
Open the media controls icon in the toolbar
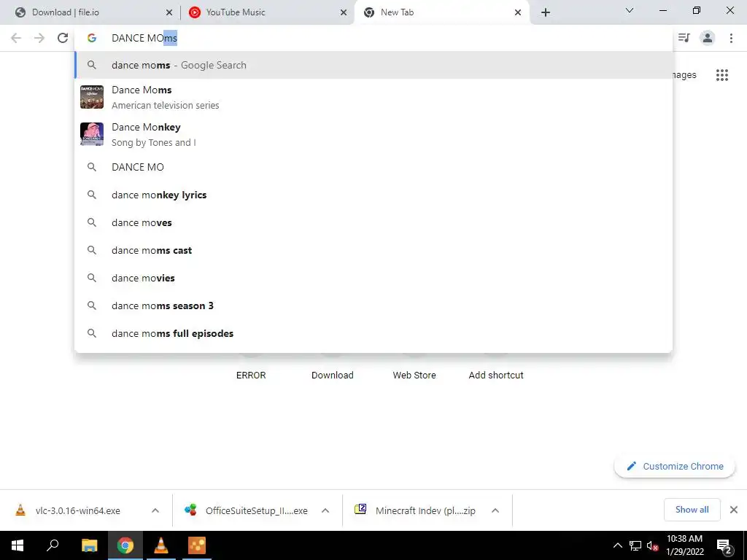click(x=684, y=38)
